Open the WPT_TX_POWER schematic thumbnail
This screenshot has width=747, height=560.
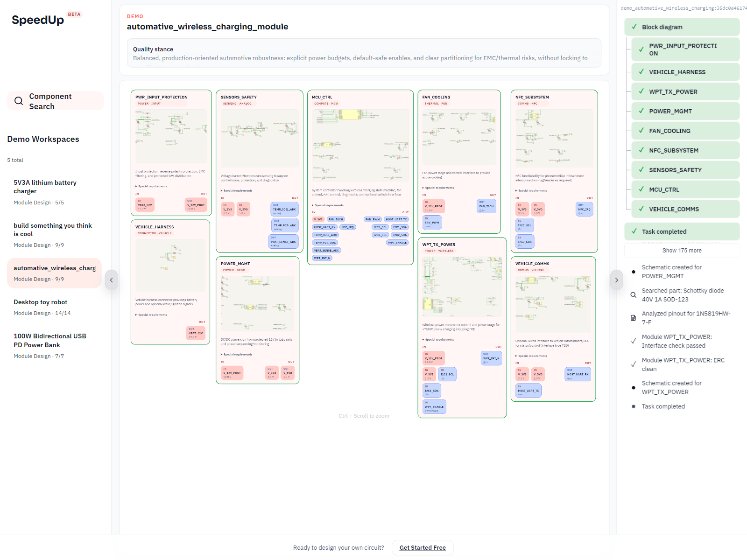coord(462,287)
